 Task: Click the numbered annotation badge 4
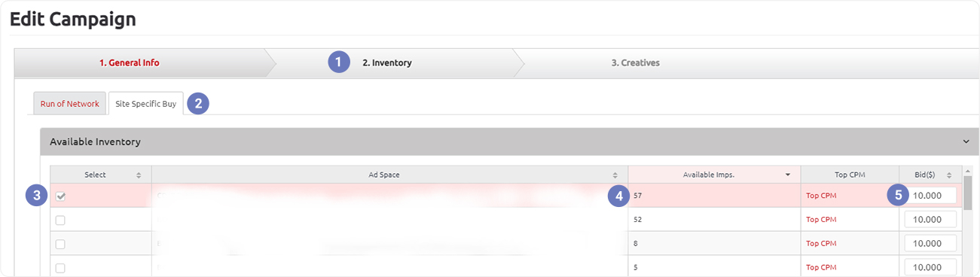(x=618, y=196)
